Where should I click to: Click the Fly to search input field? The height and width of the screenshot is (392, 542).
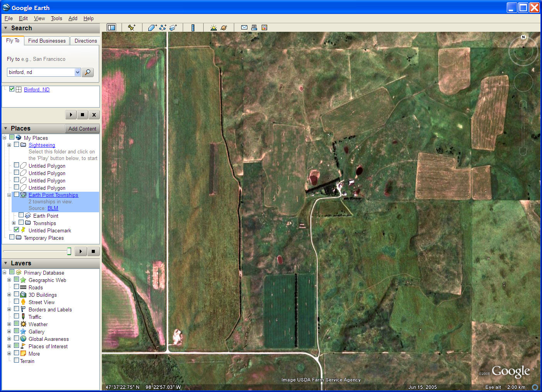(x=41, y=72)
